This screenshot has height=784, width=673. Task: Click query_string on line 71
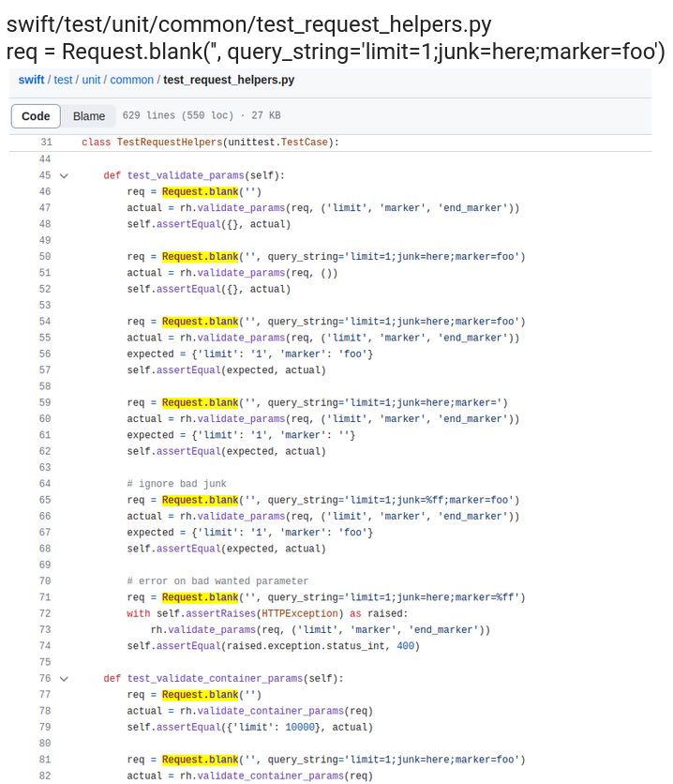tap(303, 597)
